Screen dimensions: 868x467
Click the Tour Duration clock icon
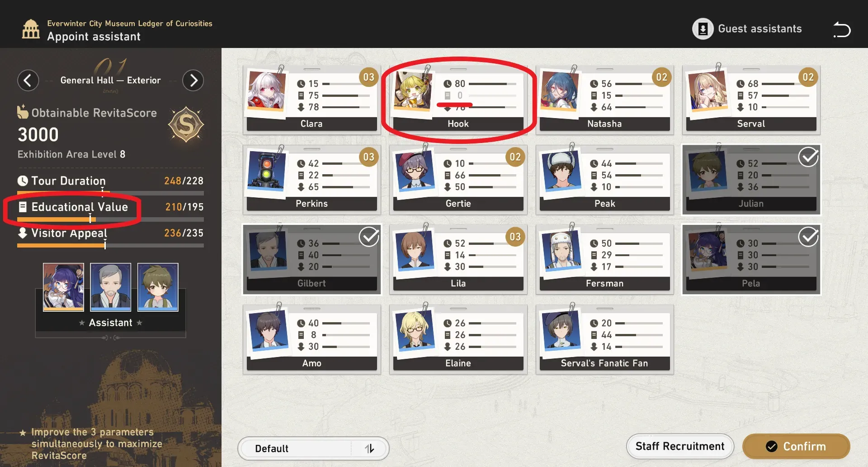point(23,181)
